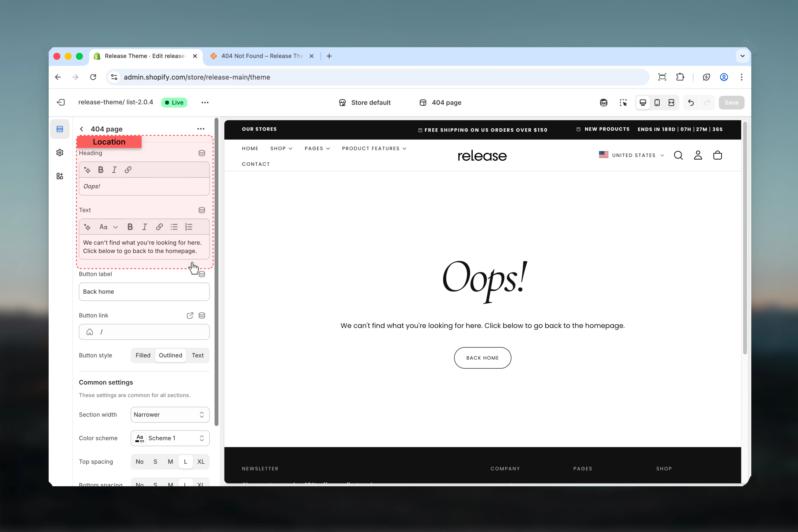Screen dimensions: 798x532
Task: Click the browser address bar
Action: (x=377, y=77)
